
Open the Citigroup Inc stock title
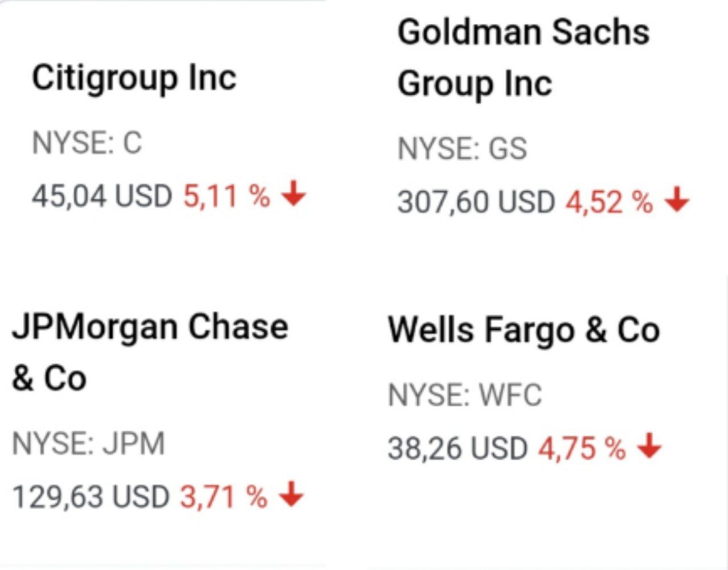(134, 78)
